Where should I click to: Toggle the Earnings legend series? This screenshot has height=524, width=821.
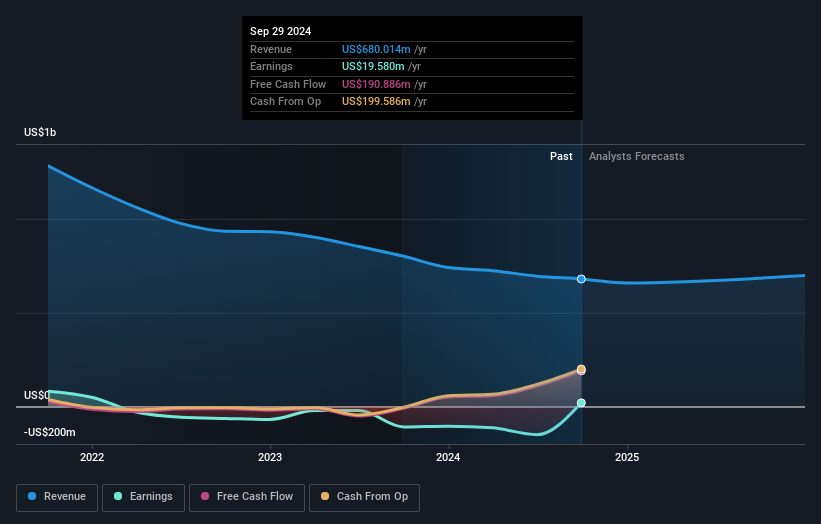click(143, 497)
